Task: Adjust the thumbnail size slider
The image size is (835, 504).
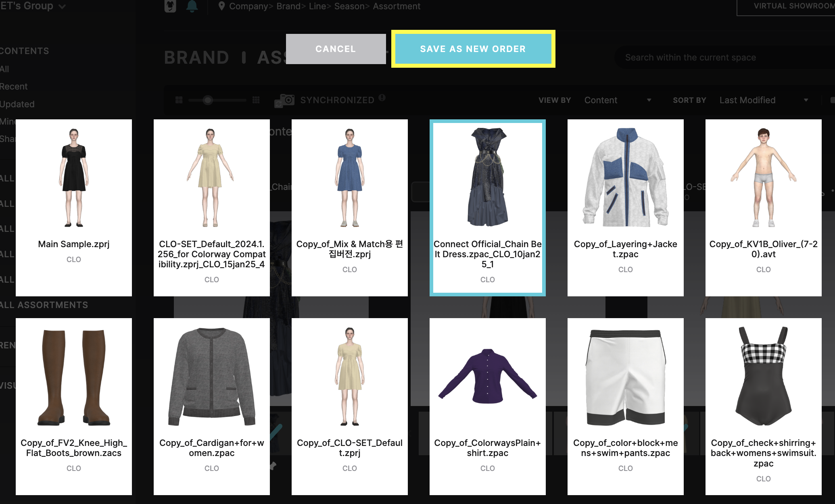Action: [208, 100]
